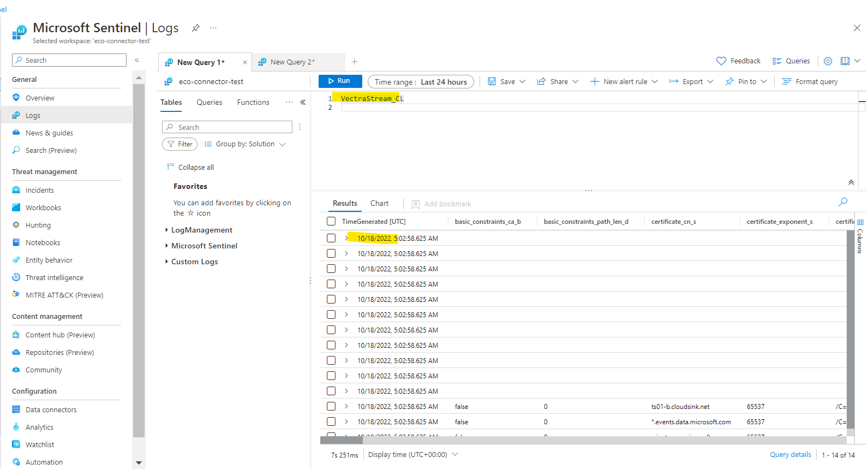
Task: Select the Results tab
Action: point(345,203)
